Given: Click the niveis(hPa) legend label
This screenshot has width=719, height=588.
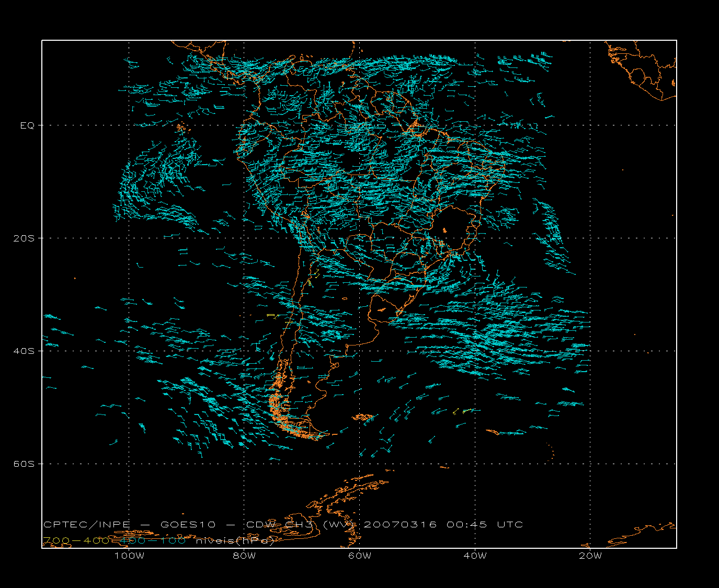Looking at the screenshot, I should click(235, 541).
